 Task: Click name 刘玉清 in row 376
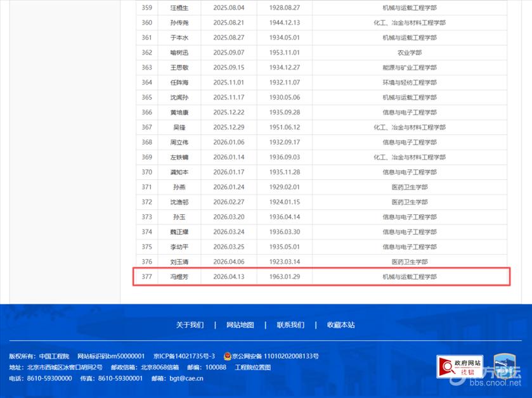click(x=179, y=262)
